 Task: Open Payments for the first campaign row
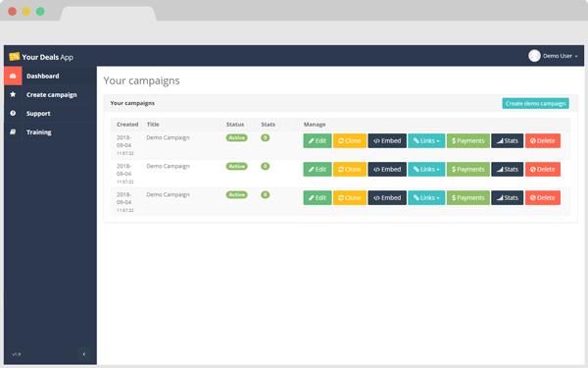tap(468, 140)
